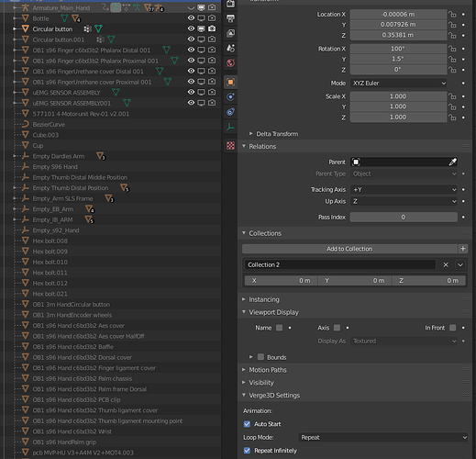476x459 pixels.
Task: Enable the Name viewport display checkbox
Action: click(x=279, y=328)
